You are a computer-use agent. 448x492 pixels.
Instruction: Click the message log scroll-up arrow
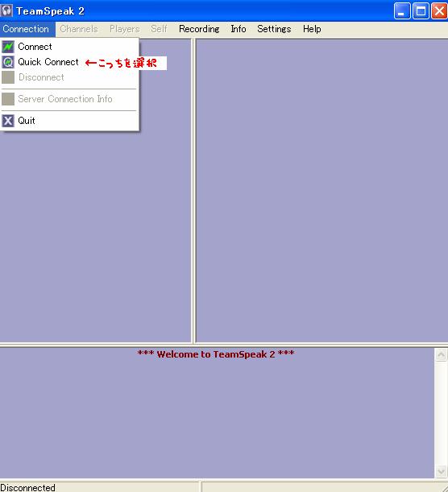tap(441, 355)
